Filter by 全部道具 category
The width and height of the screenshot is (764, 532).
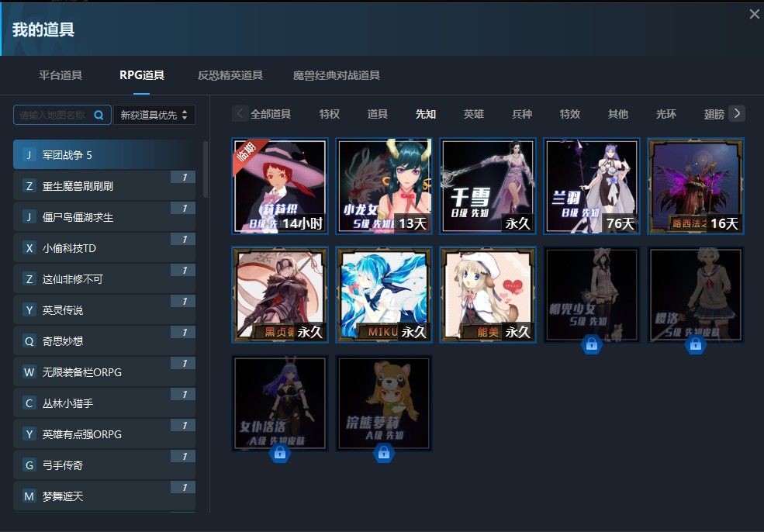[x=271, y=114]
